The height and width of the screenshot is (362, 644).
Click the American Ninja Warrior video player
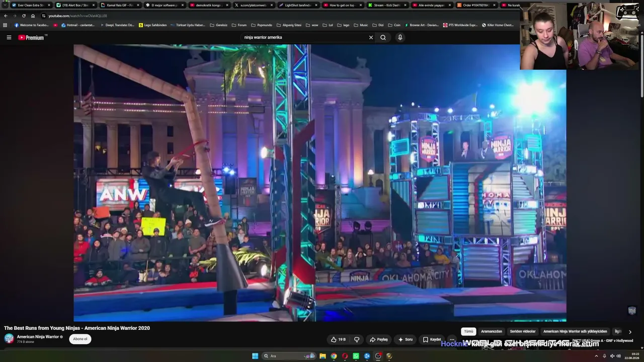point(320,183)
